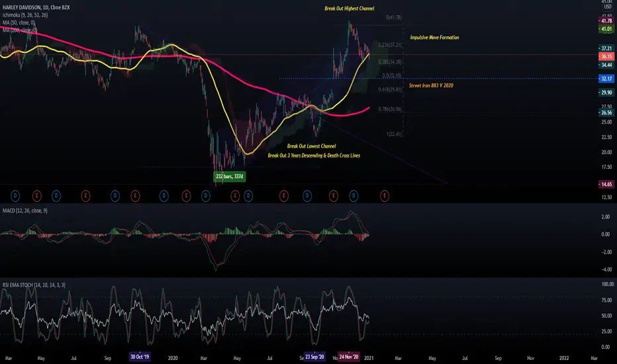Viewport: 617px width, 364px height.
Task: Select the MA (200, close, 0) legend
Action: 20,30
